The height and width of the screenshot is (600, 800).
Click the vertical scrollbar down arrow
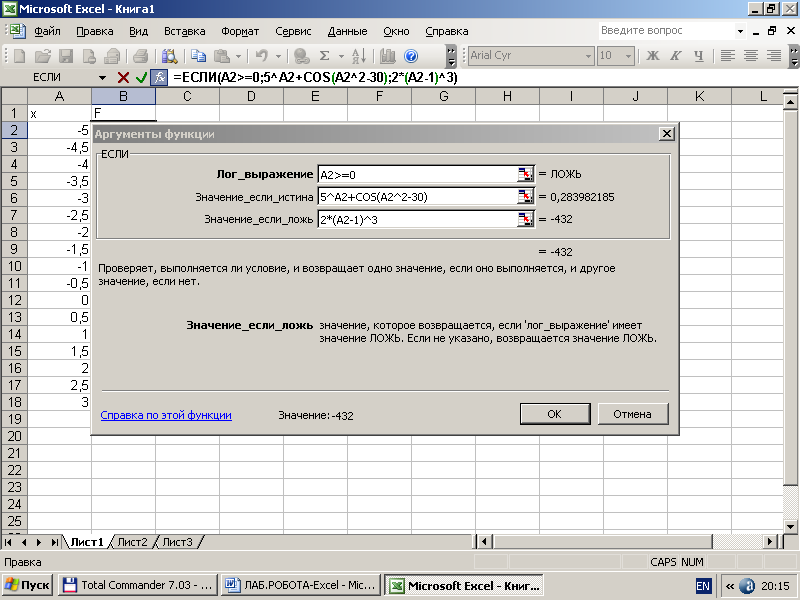tap(790, 526)
